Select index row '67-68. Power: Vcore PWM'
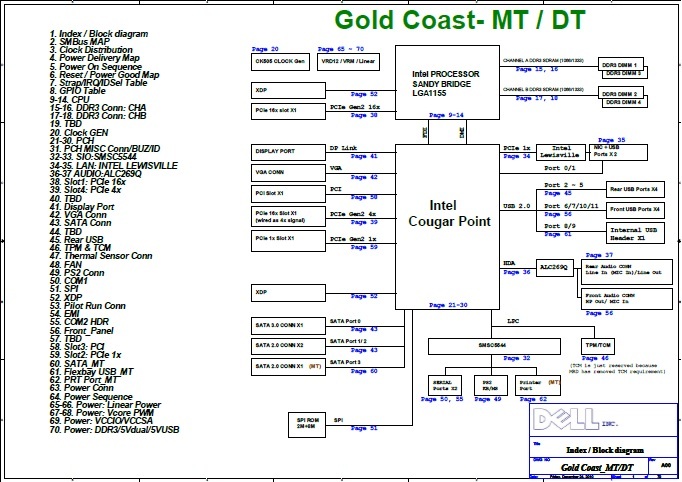Image resolution: width=682 pixels, height=482 pixels. (102, 412)
